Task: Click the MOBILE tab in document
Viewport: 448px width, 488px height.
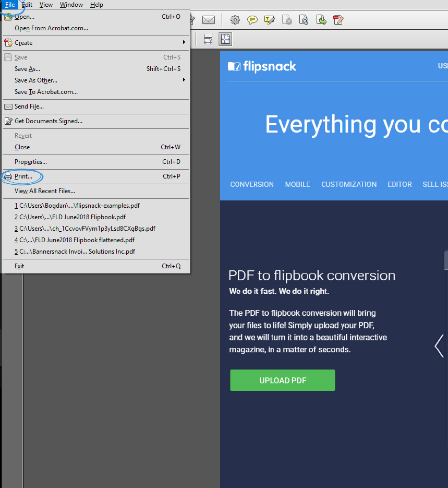Action: point(297,185)
